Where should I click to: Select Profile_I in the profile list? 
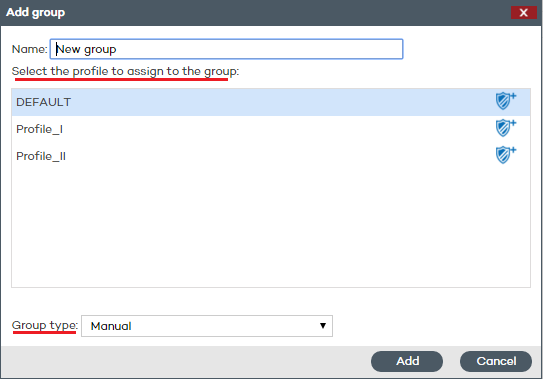[271, 129]
